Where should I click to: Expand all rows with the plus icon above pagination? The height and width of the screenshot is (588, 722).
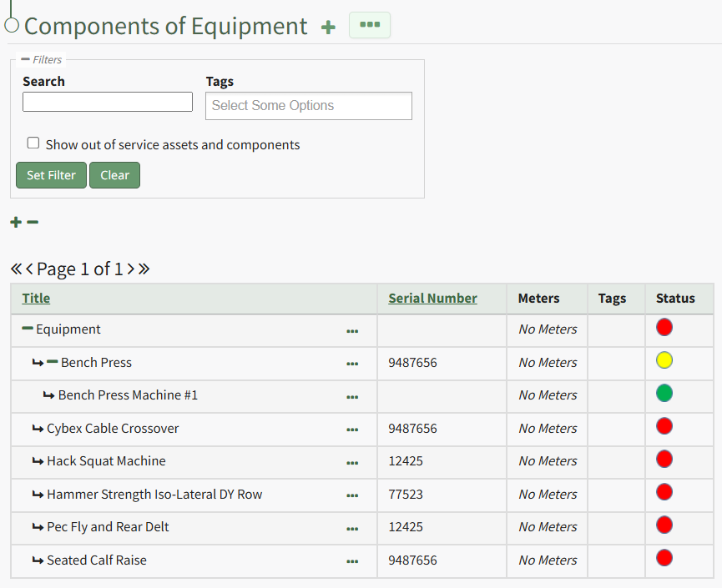point(16,222)
